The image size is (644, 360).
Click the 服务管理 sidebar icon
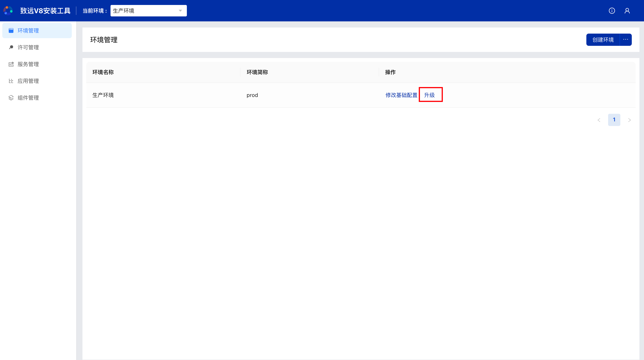pyautogui.click(x=11, y=64)
